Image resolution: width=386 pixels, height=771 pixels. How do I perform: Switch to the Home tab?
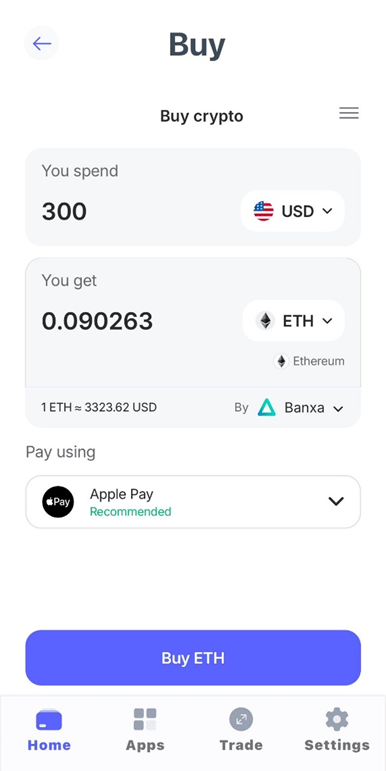[49, 730]
